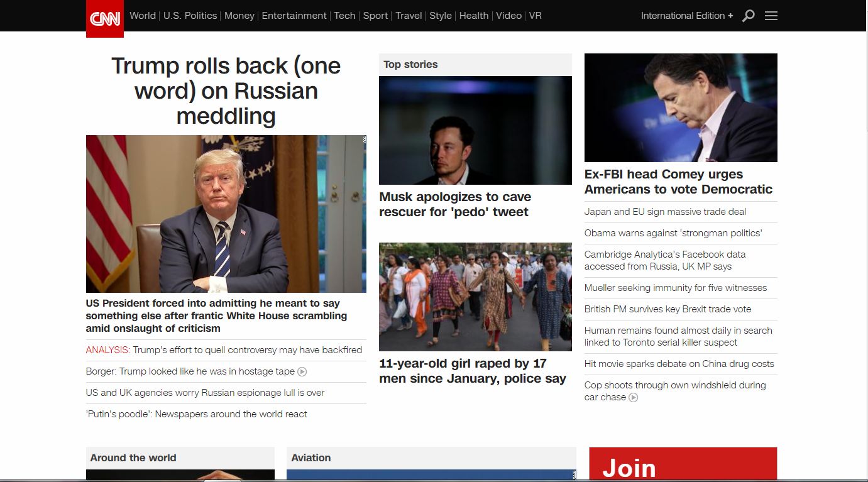Expand the International Edition selector
The image size is (868, 482).
click(x=686, y=16)
